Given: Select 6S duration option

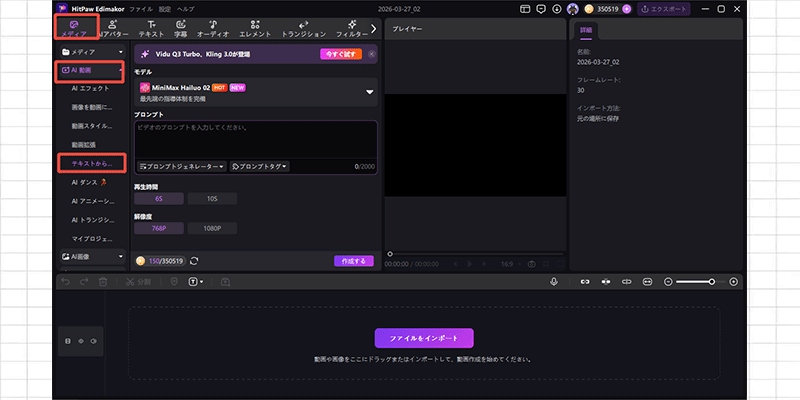Looking at the screenshot, I should click(159, 198).
